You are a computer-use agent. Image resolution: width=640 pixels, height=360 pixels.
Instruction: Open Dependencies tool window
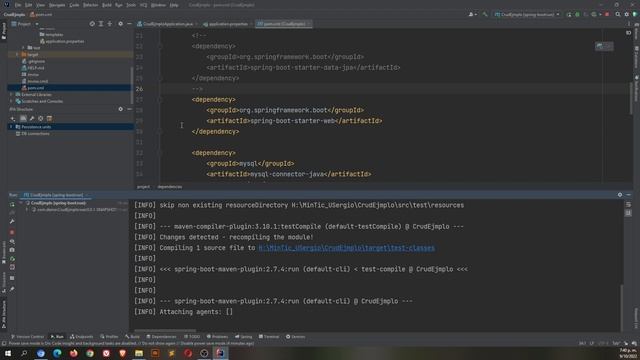coord(162,337)
